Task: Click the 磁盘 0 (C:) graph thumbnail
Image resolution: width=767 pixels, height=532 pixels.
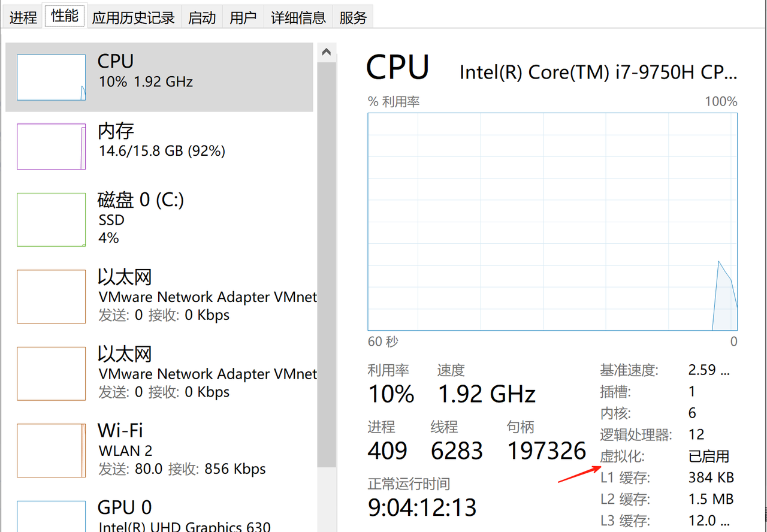Action: (x=51, y=219)
